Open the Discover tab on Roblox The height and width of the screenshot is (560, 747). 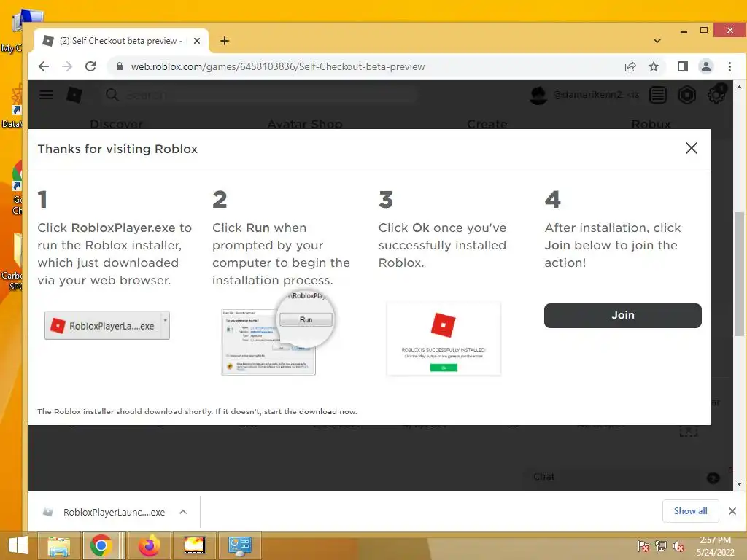pyautogui.click(x=116, y=124)
